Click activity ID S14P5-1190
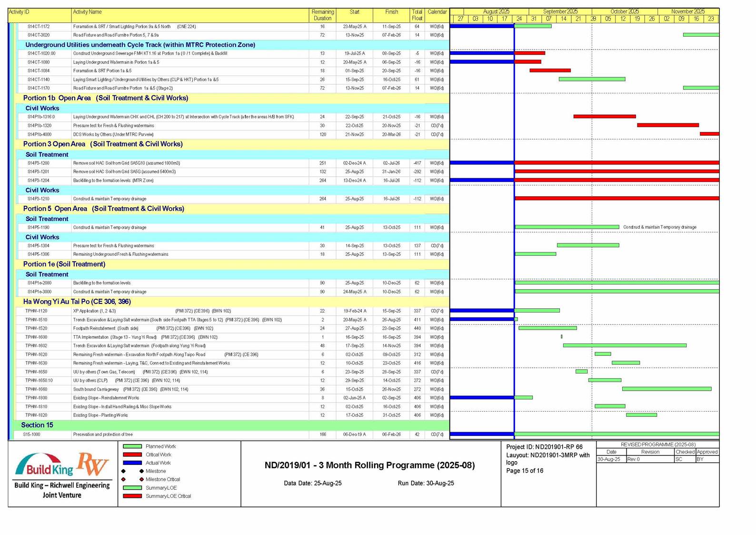This screenshot has width=756, height=535. (39, 227)
